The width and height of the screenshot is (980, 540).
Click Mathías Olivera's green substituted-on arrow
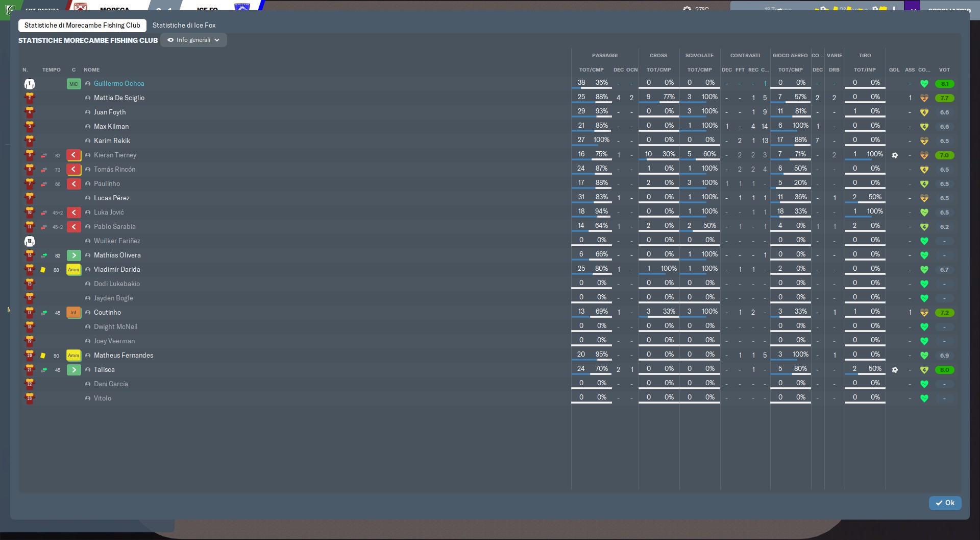click(x=73, y=255)
